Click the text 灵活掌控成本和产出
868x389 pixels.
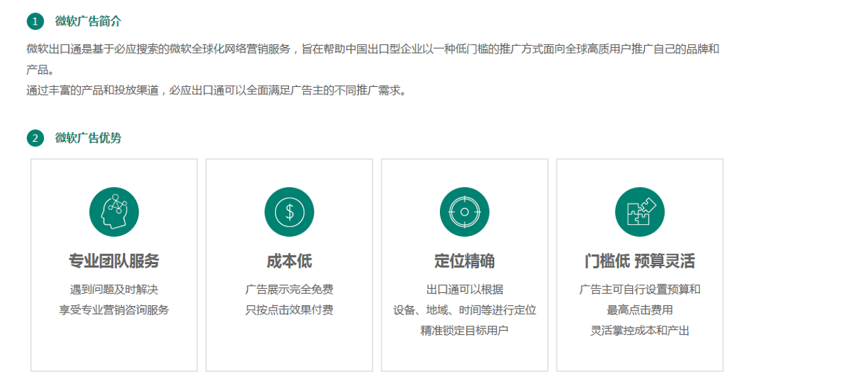coord(640,331)
